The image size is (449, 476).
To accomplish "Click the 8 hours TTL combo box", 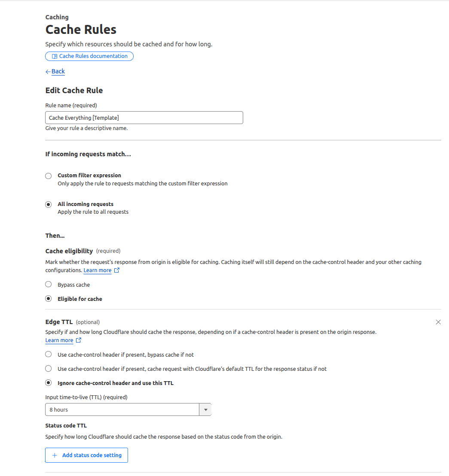I will 122,410.
